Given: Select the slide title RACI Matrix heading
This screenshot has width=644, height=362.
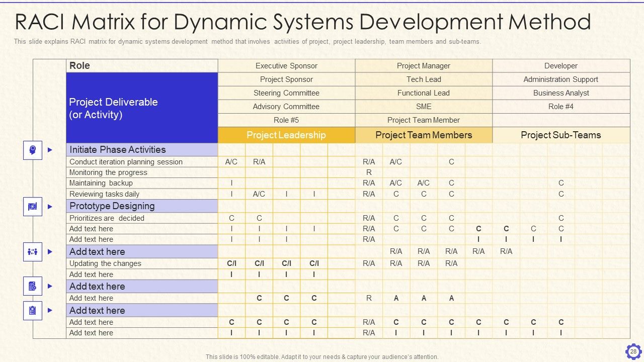Looking at the screenshot, I should (x=303, y=22).
